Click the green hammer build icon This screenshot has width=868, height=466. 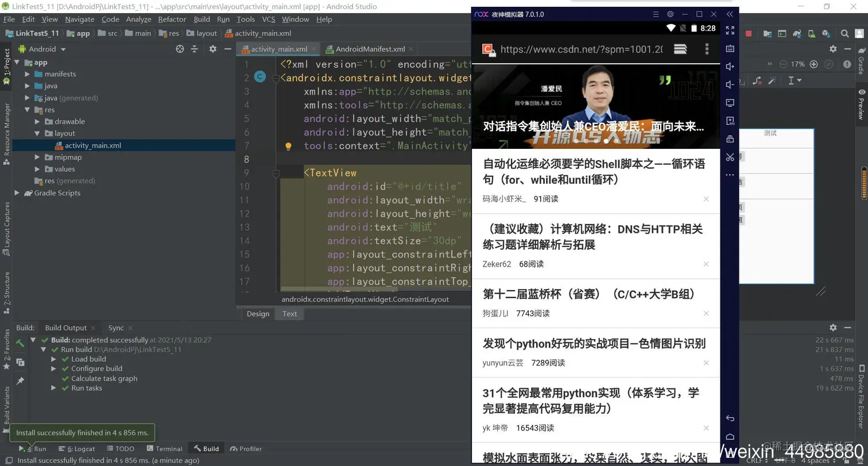coord(20,343)
